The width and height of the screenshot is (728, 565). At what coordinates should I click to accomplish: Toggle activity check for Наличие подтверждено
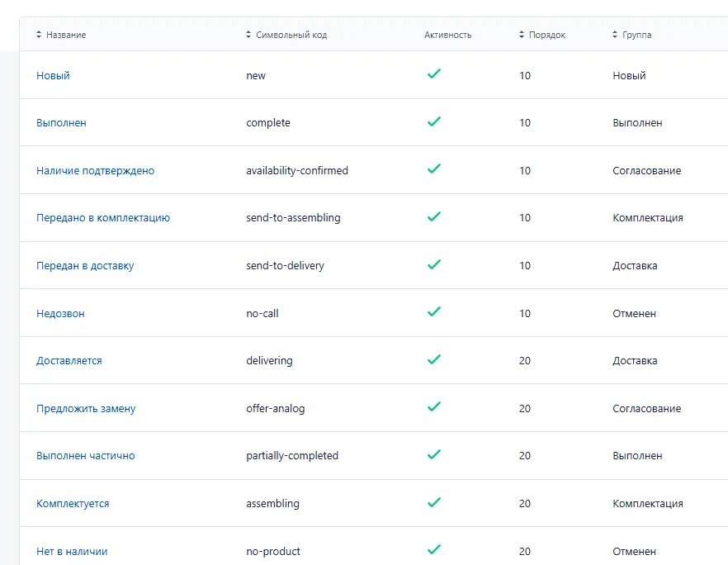tap(434, 169)
